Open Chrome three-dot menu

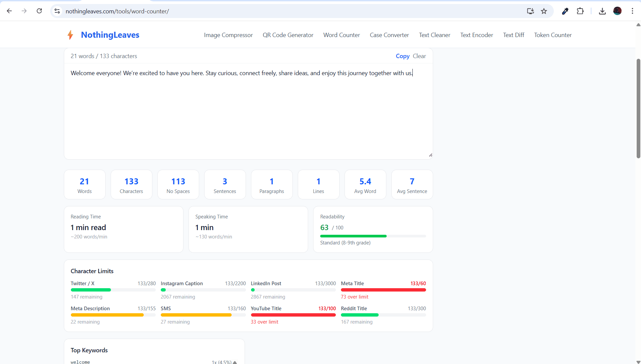(632, 11)
